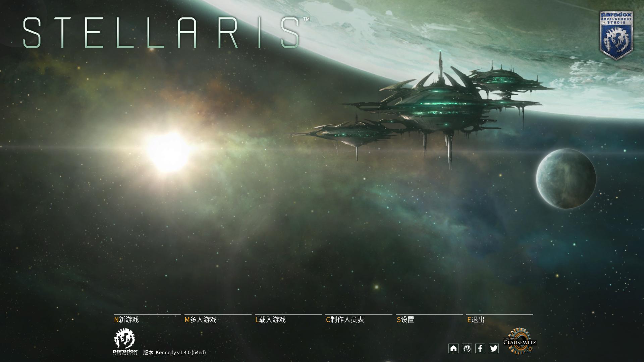Viewport: 644px width, 362px height.
Task: Click the Facebook icon
Action: click(479, 349)
